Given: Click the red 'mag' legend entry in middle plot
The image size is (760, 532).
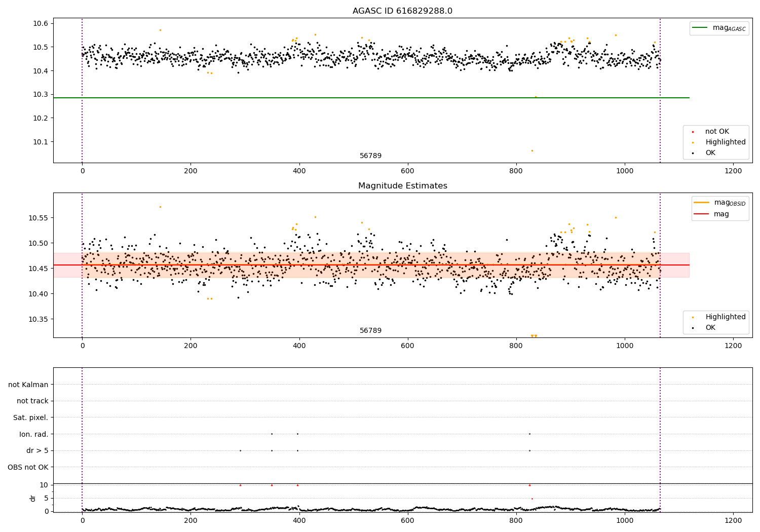Looking at the screenshot, I should coord(721,214).
